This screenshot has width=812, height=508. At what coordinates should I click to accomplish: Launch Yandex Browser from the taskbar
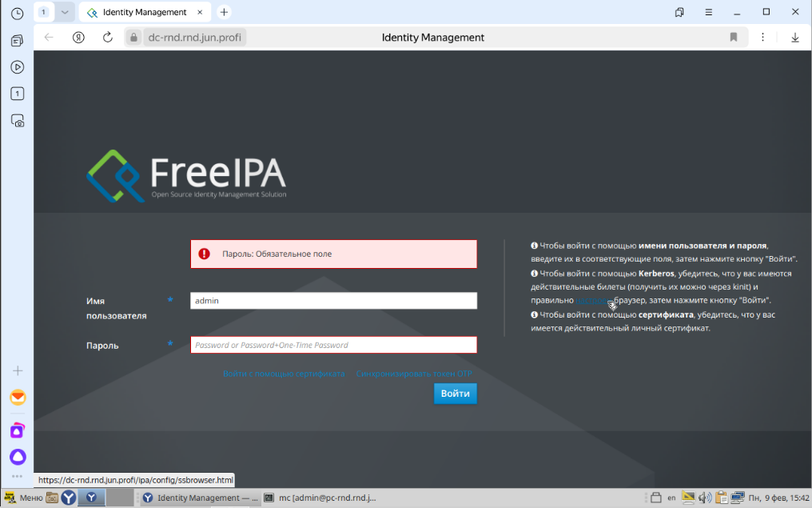[69, 497]
